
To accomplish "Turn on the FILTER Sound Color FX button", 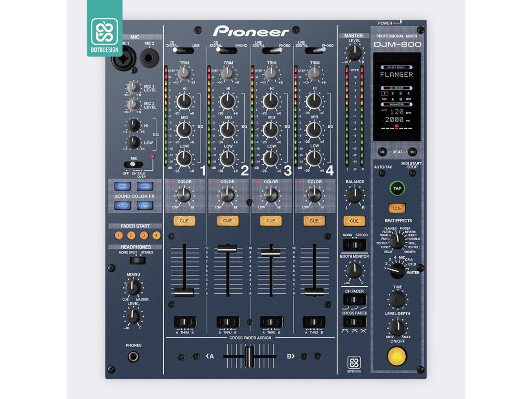I will 145,205.
